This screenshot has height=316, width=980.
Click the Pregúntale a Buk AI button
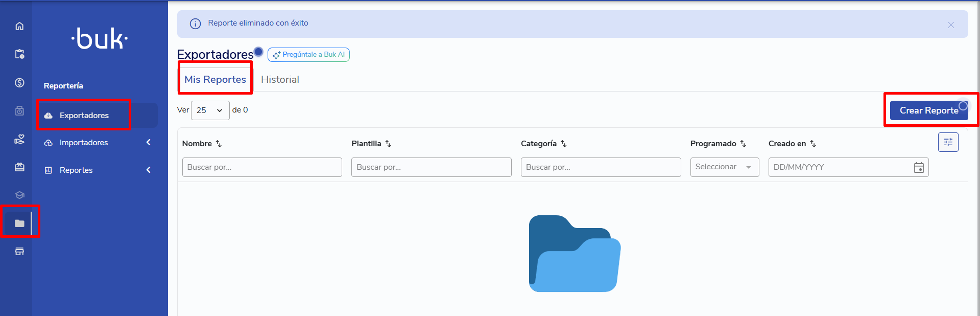(x=308, y=55)
